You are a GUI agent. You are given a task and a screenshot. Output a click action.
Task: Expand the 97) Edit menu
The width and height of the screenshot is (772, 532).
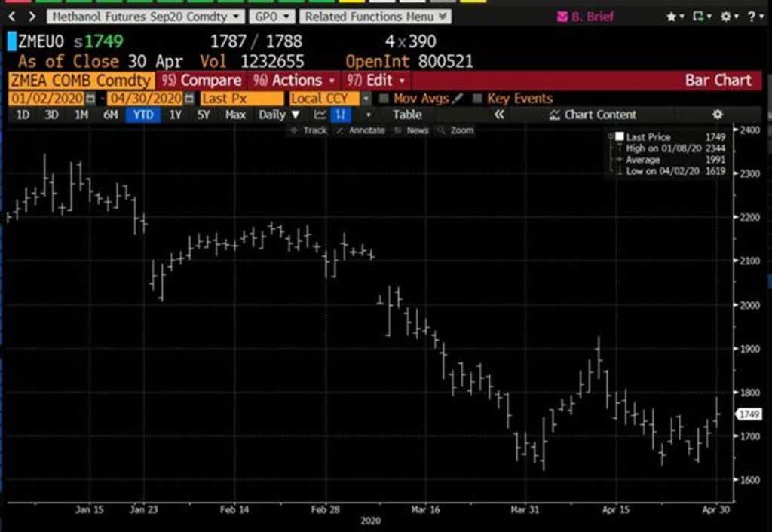click(x=376, y=80)
